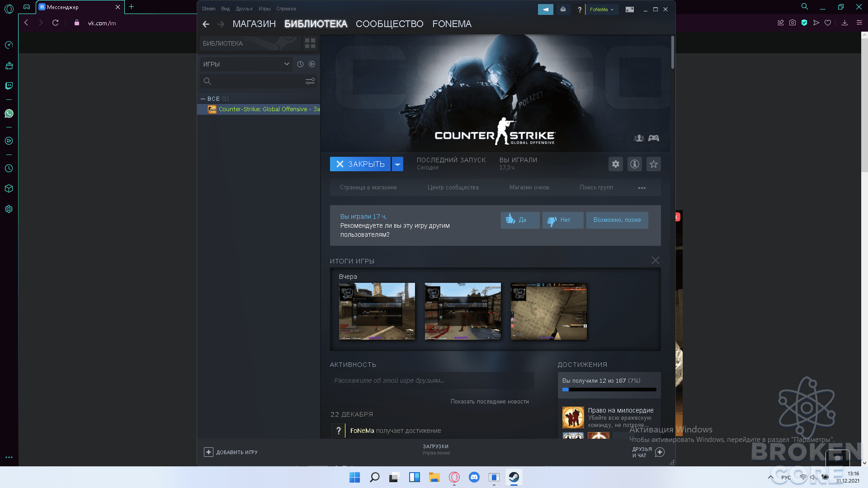Open game info icon
Image resolution: width=868 pixels, height=488 pixels.
pos(635,164)
